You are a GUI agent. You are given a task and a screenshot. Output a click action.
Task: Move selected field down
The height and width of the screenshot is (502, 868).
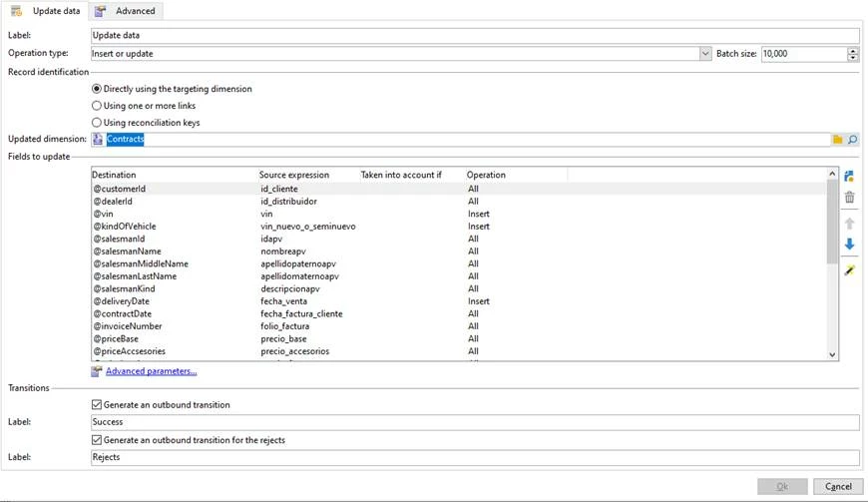(x=849, y=245)
